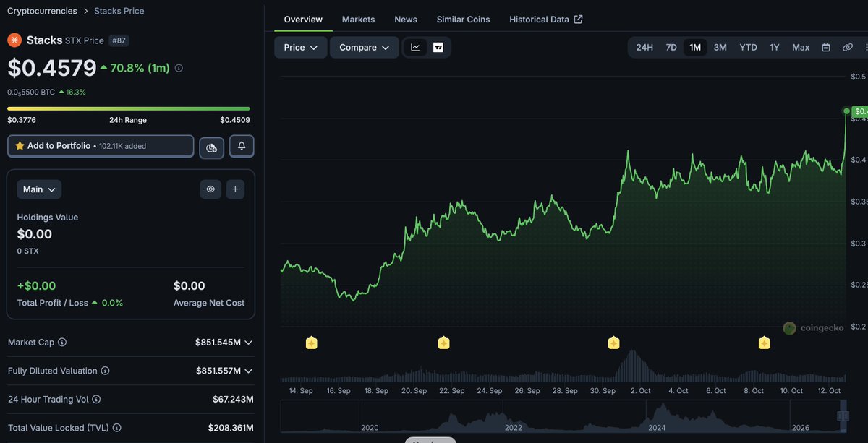Click the Average Net Cost label
Image resolution: width=868 pixels, height=443 pixels.
tap(209, 303)
